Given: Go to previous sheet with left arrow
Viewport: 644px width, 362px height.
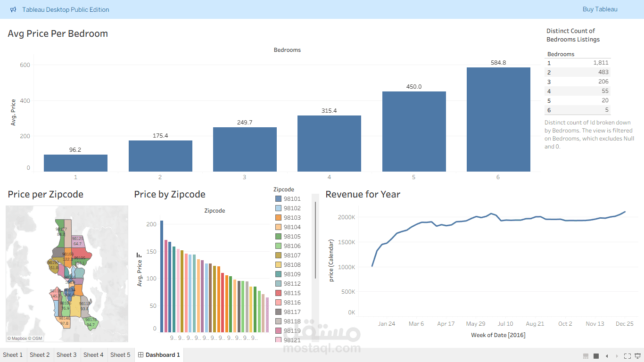Looking at the screenshot, I should (607, 355).
